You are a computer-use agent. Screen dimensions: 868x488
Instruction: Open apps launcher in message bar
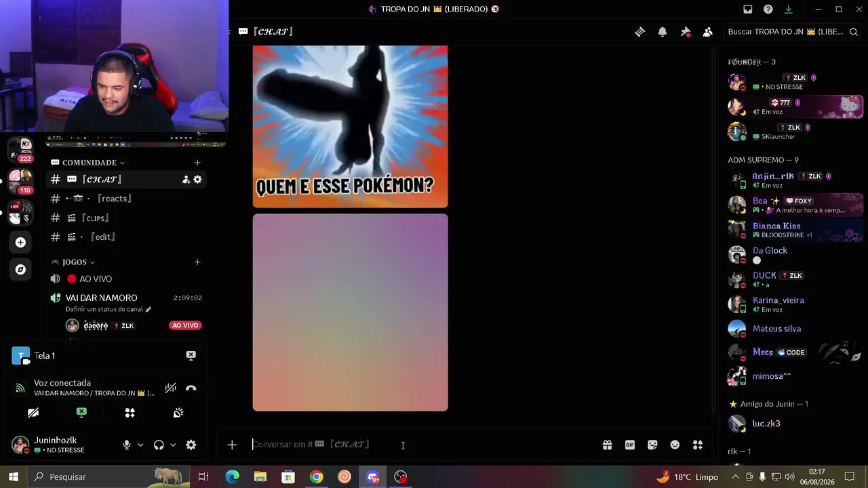pyautogui.click(x=698, y=445)
